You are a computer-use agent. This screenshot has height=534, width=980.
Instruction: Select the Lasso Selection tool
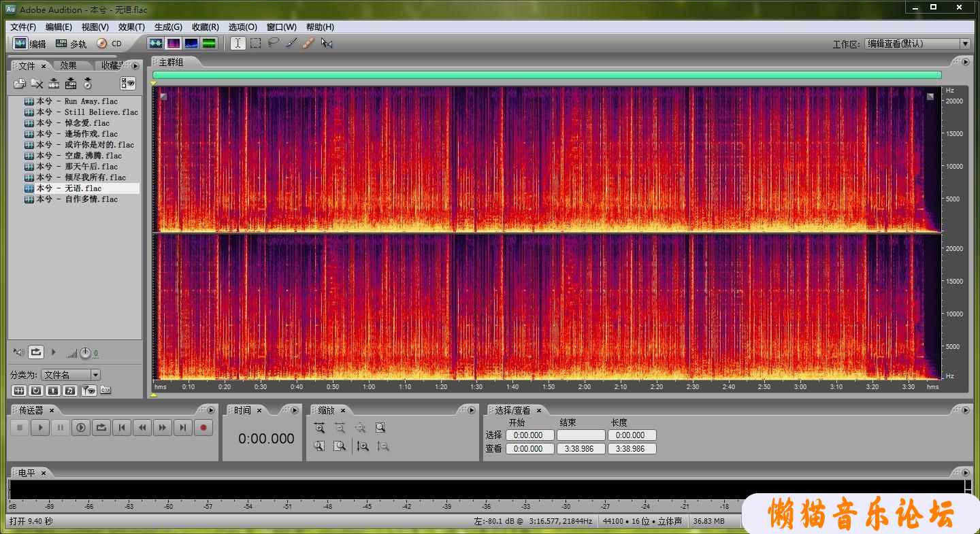point(273,43)
